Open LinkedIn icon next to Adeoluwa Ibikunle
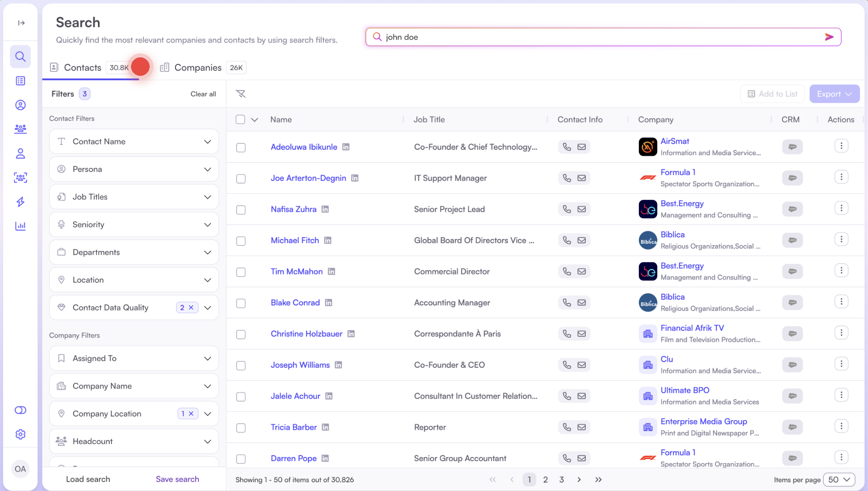868x491 pixels. (x=346, y=147)
